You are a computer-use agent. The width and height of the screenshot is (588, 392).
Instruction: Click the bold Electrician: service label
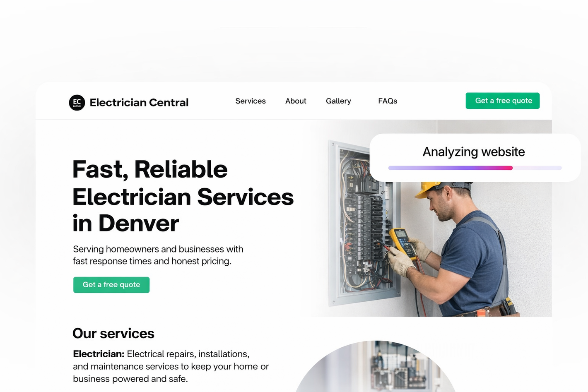99,354
